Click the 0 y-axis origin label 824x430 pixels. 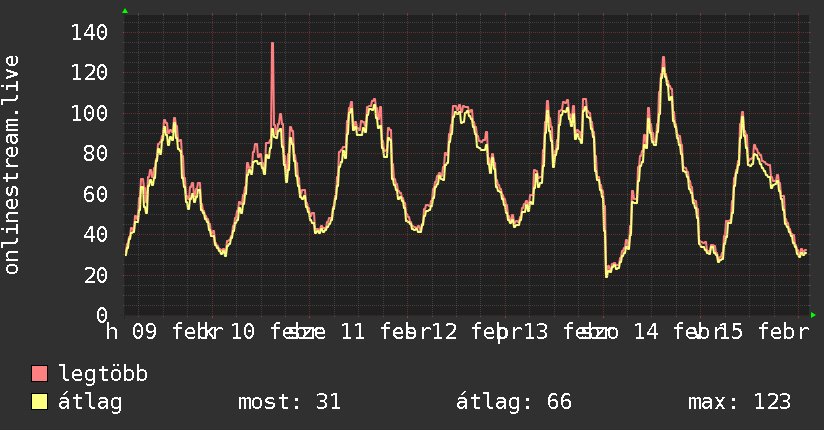click(102, 315)
